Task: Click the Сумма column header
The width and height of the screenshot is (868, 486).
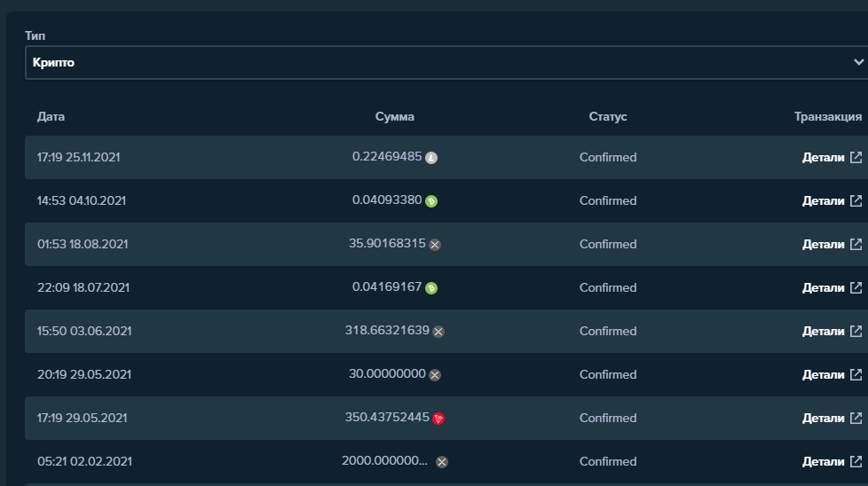Action: [x=394, y=116]
